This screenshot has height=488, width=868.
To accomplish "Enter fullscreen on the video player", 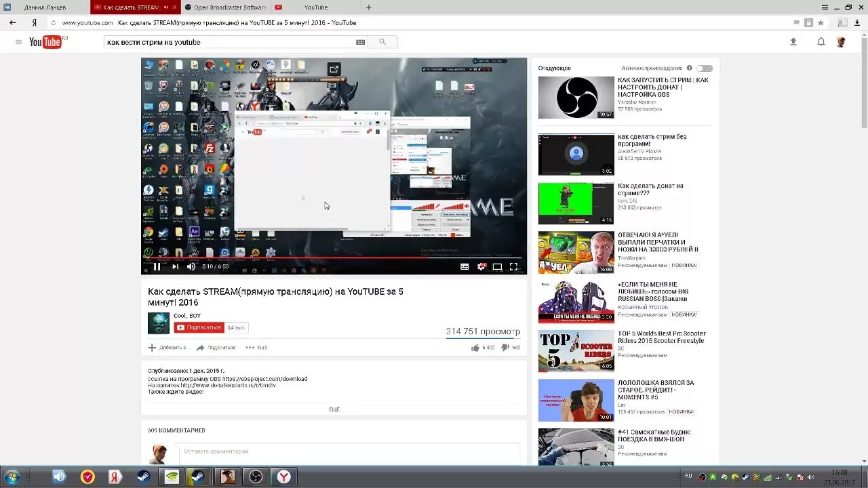I will (513, 266).
